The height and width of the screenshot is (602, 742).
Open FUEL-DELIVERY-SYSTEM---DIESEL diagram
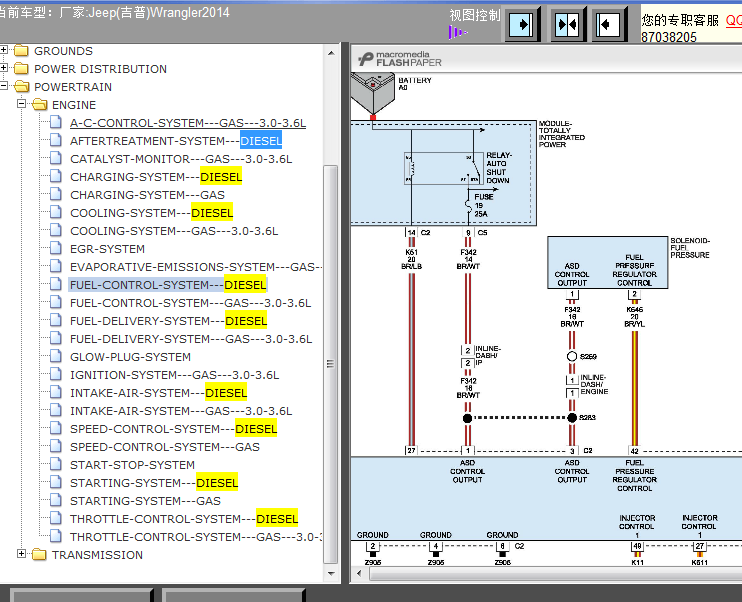[x=168, y=321]
